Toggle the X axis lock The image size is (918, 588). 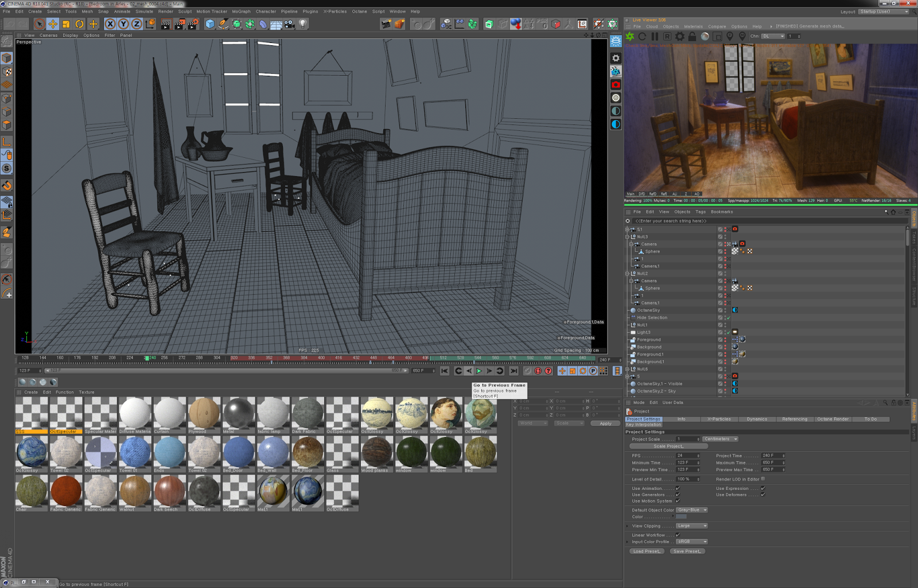(110, 24)
